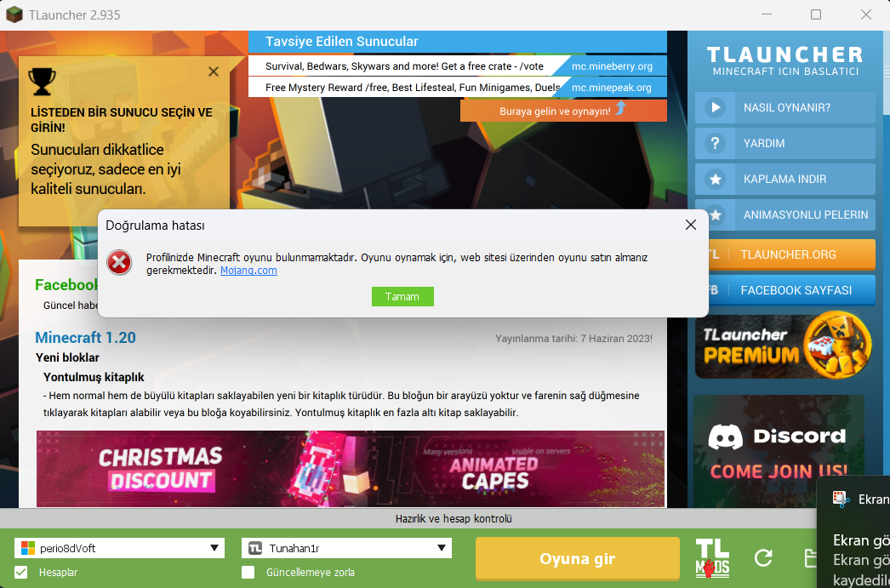Select the mc.mineberry.org server address
Image resolution: width=890 pixels, height=588 pixels.
[612, 66]
